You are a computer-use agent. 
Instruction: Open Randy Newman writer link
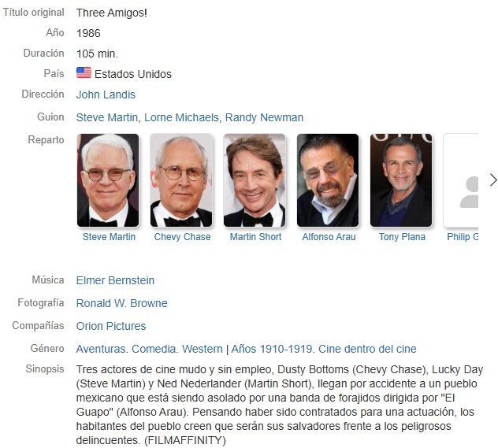(264, 117)
